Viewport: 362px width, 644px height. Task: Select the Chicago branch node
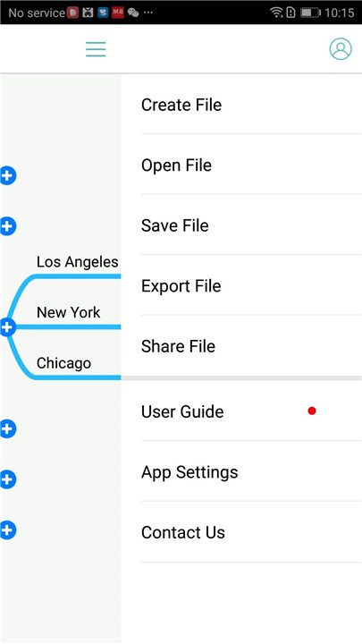[x=63, y=363]
